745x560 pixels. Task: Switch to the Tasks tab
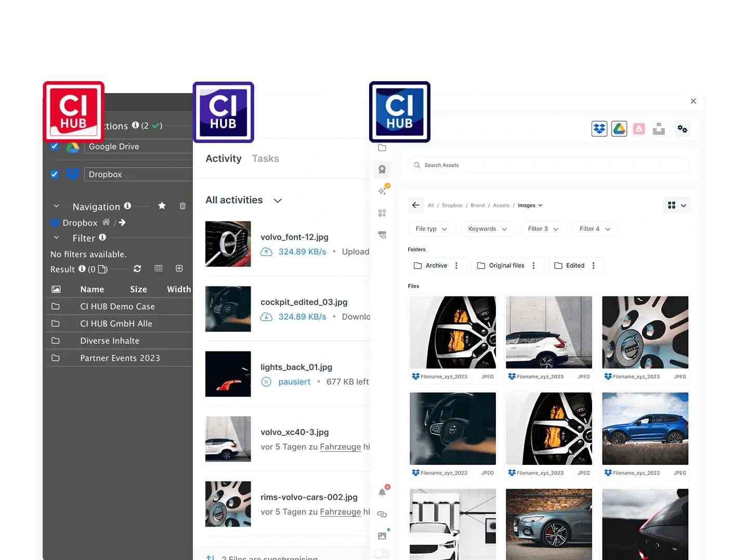[266, 159]
